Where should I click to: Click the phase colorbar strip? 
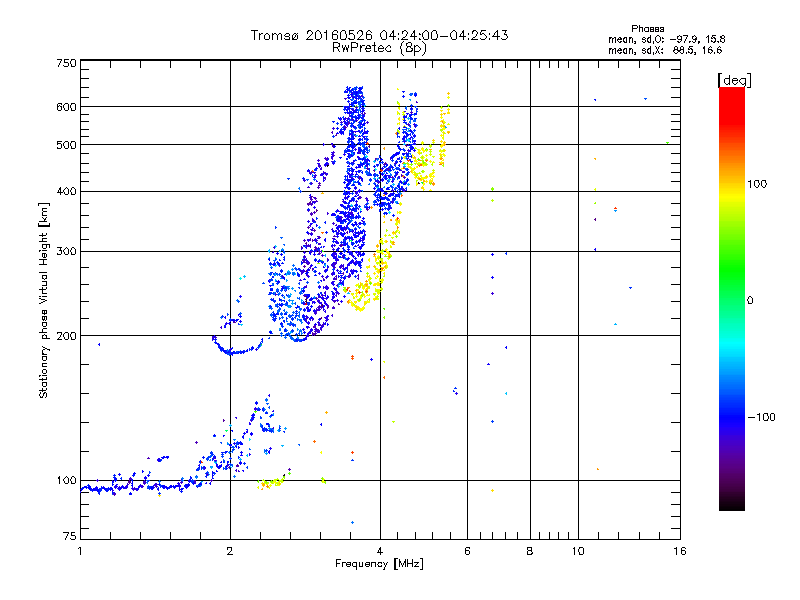(732, 298)
